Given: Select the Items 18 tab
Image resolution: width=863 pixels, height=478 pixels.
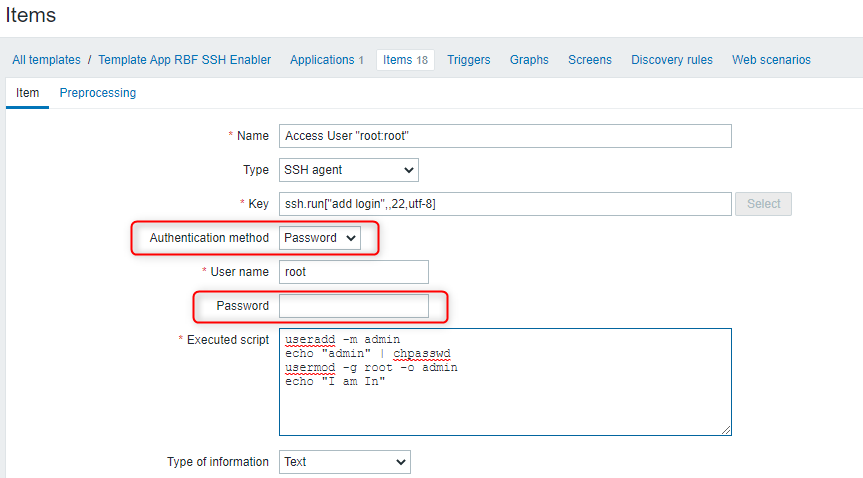Looking at the screenshot, I should click(405, 60).
